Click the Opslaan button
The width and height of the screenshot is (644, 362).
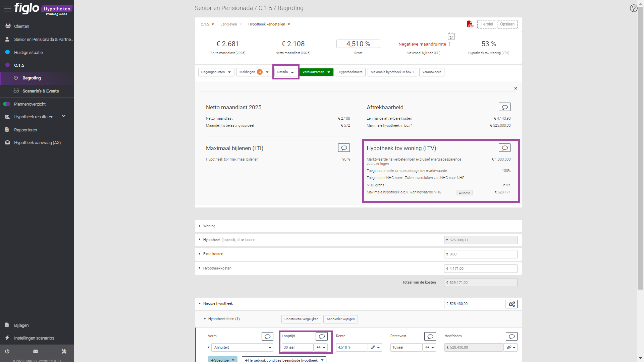[x=507, y=24]
